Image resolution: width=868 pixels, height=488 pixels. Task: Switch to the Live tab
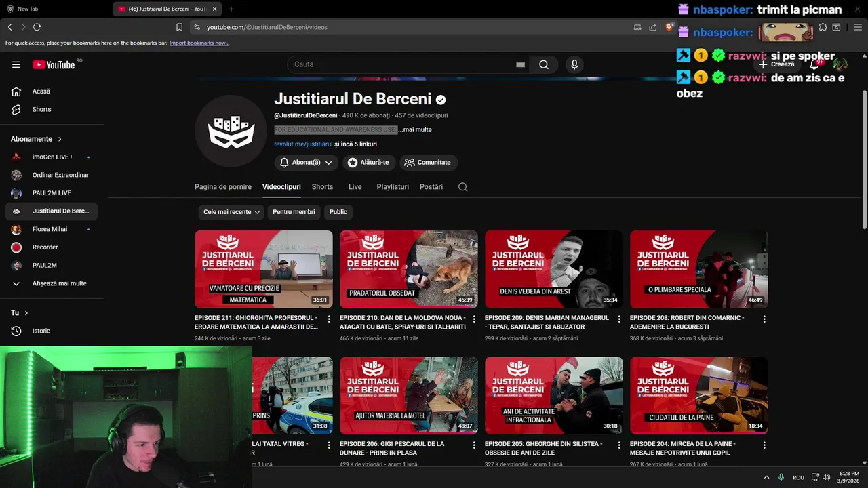pyautogui.click(x=355, y=187)
